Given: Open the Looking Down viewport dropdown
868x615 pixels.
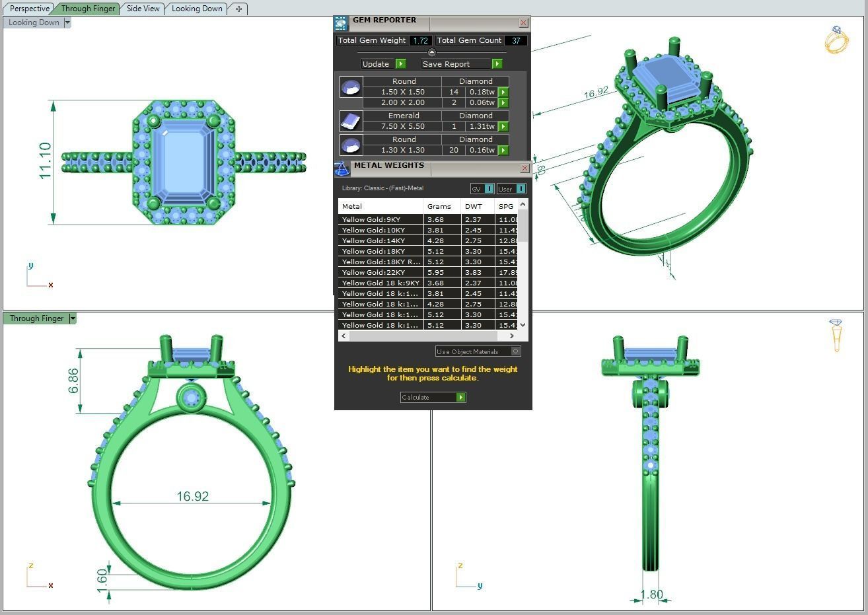Looking at the screenshot, I should (67, 22).
